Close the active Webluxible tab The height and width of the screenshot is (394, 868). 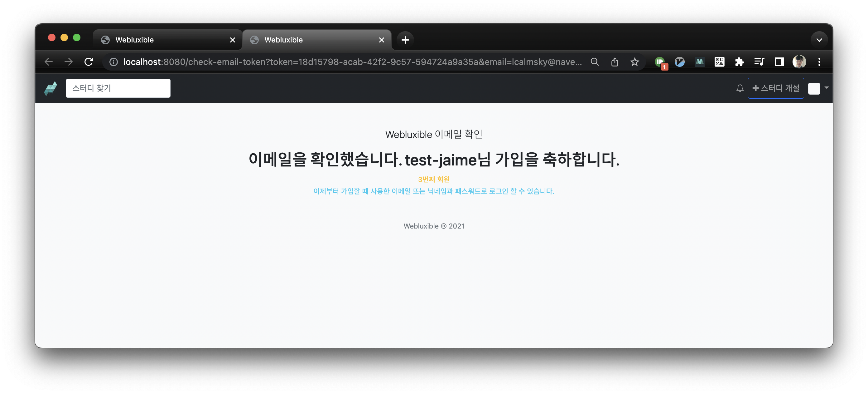[x=381, y=40]
